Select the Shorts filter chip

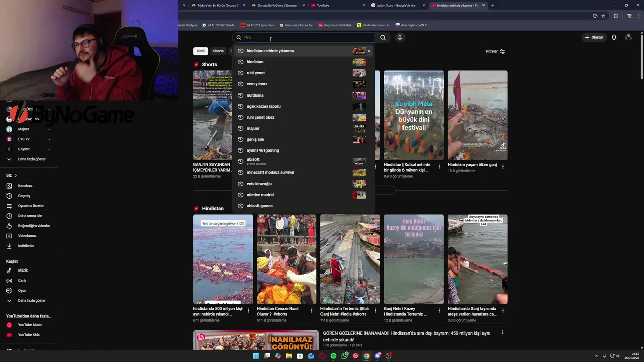pyautogui.click(x=218, y=51)
